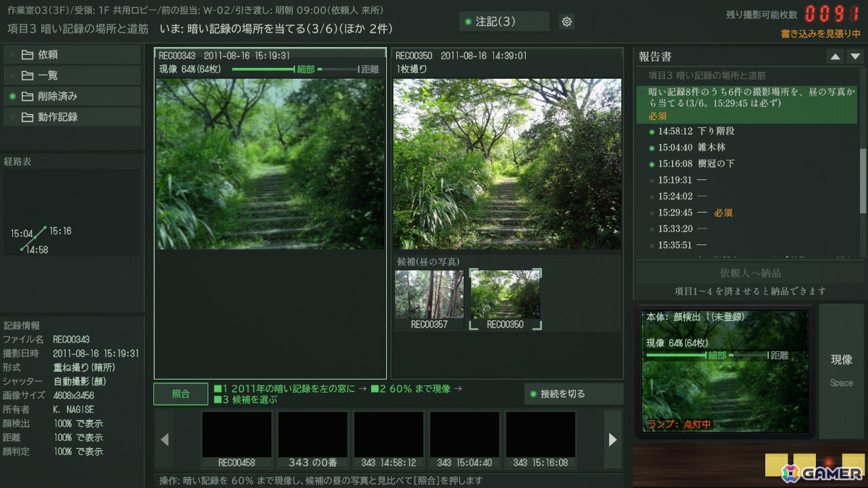Click the large REC00343 dark-record image
The height and width of the screenshot is (488, 868).
pyautogui.click(x=271, y=164)
